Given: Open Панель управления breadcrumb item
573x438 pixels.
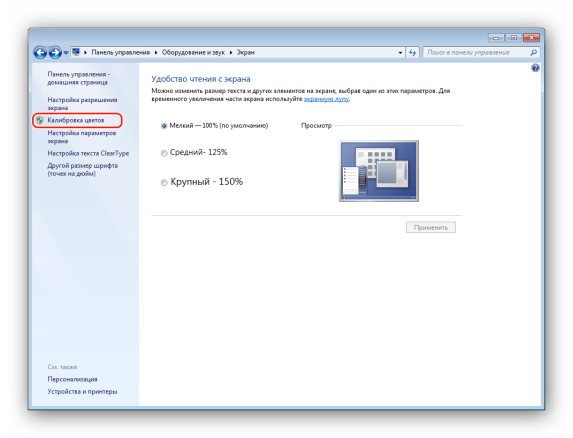Looking at the screenshot, I should click(x=121, y=53).
